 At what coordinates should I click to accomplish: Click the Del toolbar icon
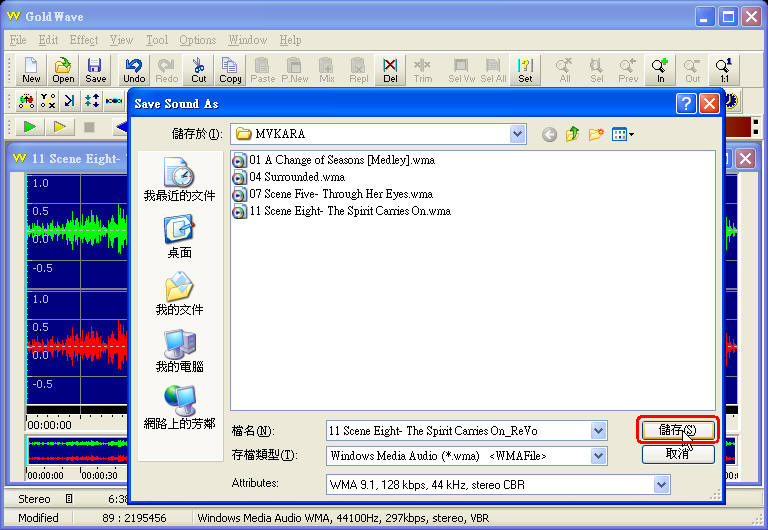(x=390, y=70)
